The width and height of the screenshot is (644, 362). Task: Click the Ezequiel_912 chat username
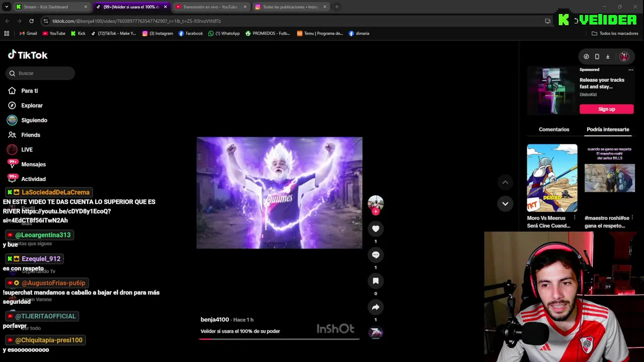coord(41,259)
